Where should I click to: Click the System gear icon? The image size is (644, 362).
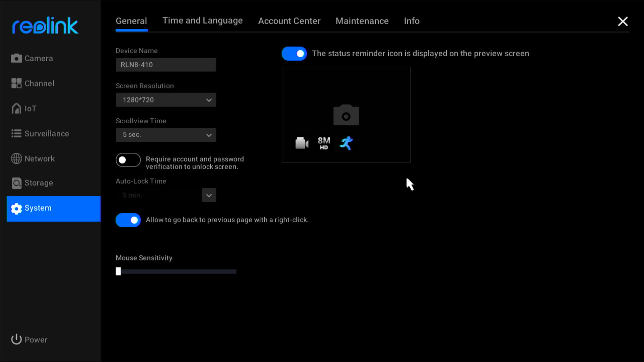[x=16, y=208]
